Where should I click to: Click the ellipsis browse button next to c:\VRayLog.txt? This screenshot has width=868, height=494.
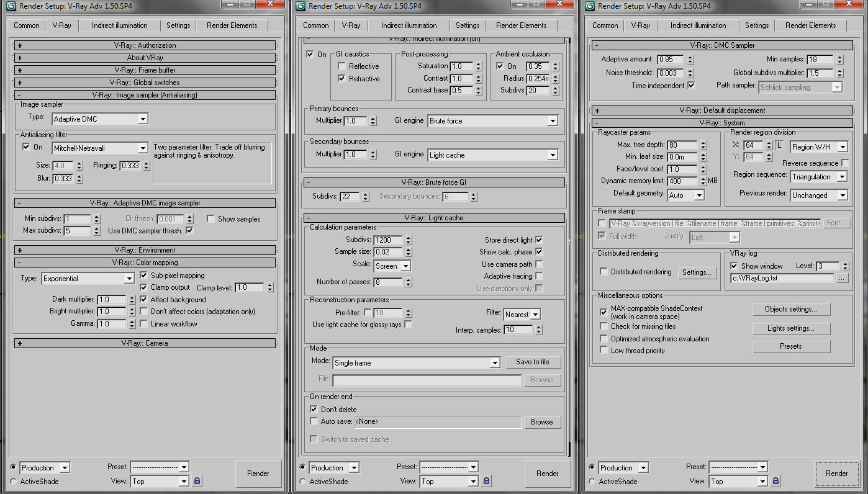click(x=841, y=279)
